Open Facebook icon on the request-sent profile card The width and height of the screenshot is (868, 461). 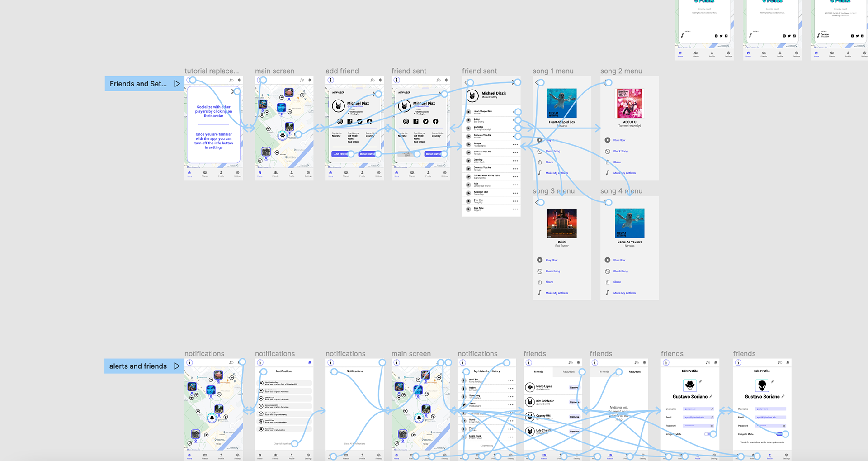coord(435,121)
